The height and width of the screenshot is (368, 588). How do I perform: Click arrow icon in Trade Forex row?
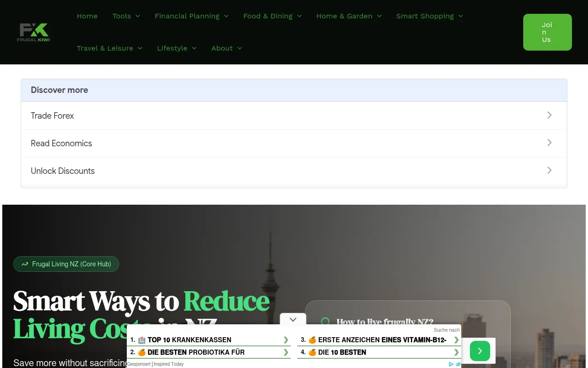pos(549,115)
